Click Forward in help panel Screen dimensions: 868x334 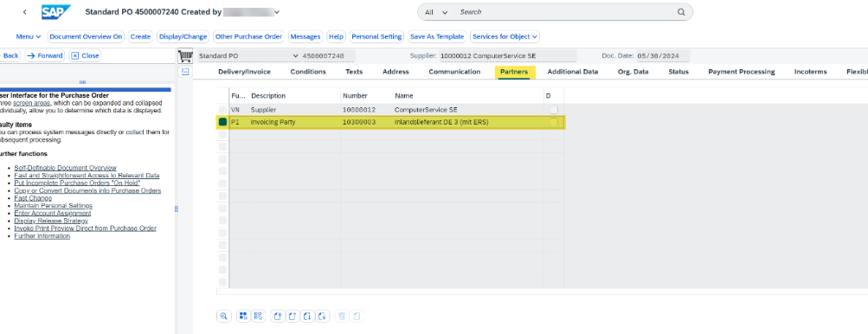click(45, 55)
